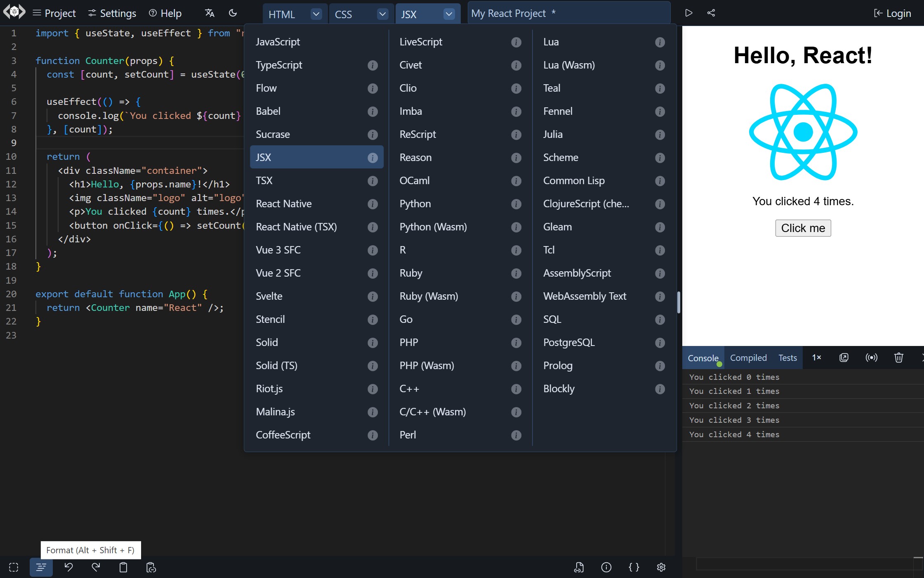Viewport: 924px width, 578px height.
Task: Click the info icon next to React Native
Action: click(372, 204)
